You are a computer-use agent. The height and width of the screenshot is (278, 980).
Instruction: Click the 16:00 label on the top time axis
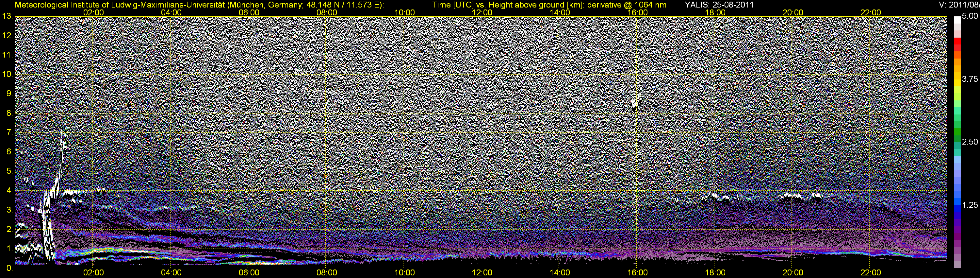pyautogui.click(x=638, y=12)
